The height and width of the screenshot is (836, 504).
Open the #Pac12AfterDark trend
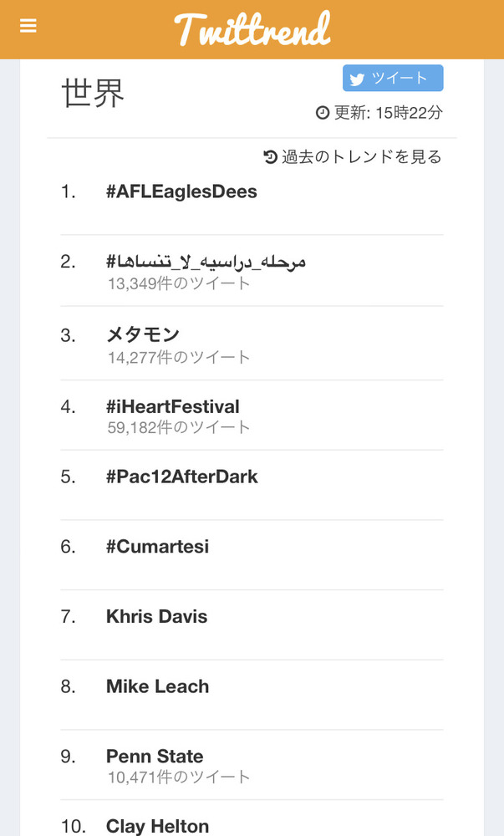182,477
